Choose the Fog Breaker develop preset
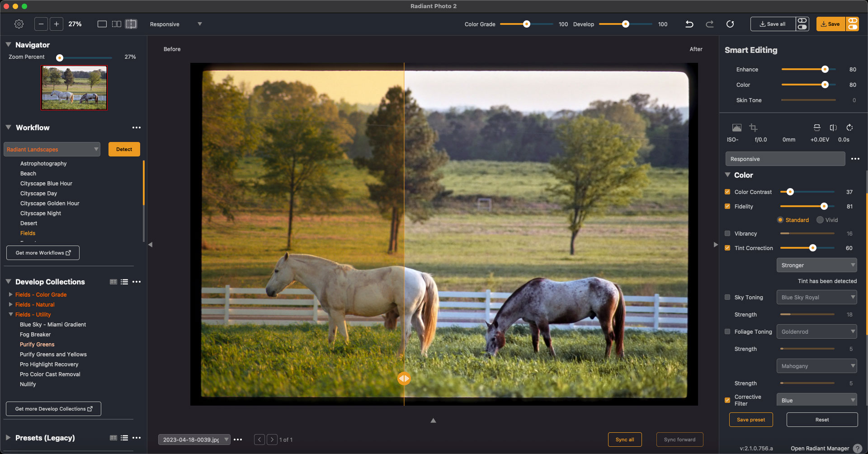Viewport: 868px width, 454px height. pos(35,335)
